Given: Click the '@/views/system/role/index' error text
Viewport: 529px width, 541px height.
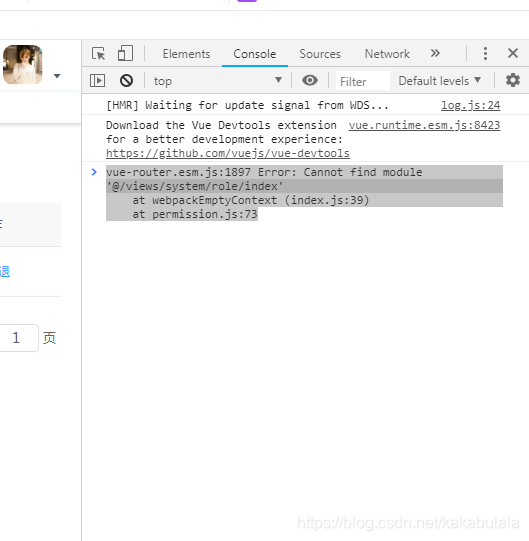Looking at the screenshot, I should tap(195, 186).
